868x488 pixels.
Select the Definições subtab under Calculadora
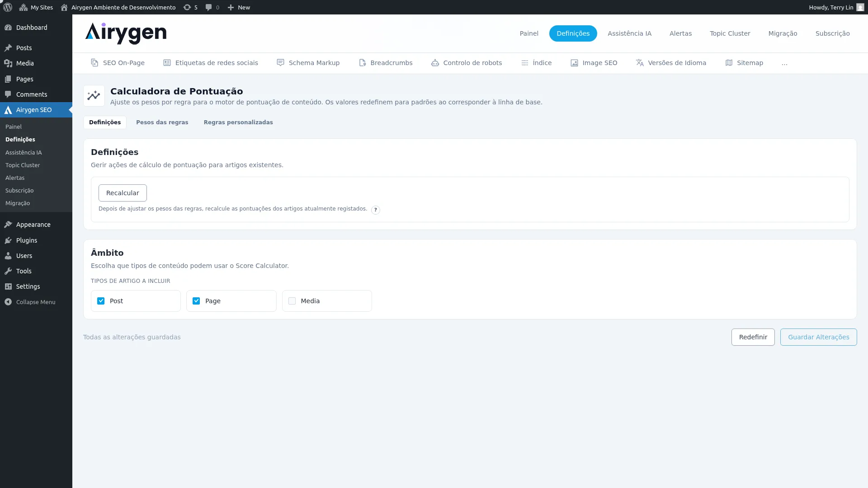pyautogui.click(x=105, y=122)
